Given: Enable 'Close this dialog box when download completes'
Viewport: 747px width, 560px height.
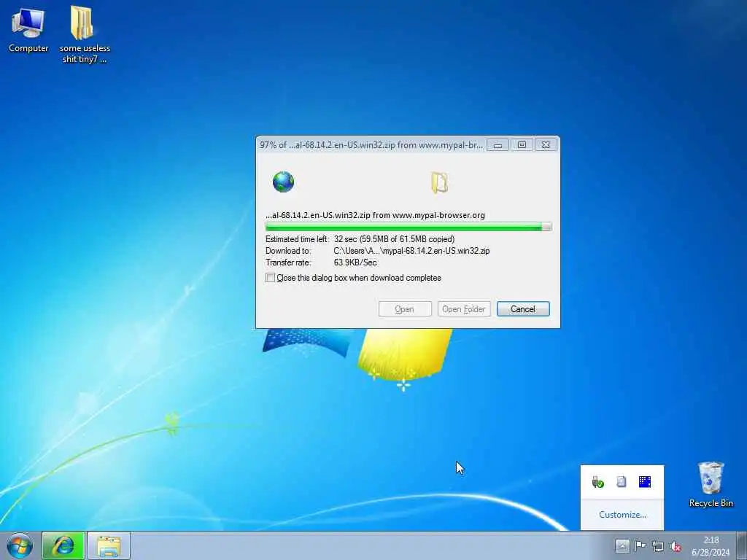Looking at the screenshot, I should click(270, 278).
